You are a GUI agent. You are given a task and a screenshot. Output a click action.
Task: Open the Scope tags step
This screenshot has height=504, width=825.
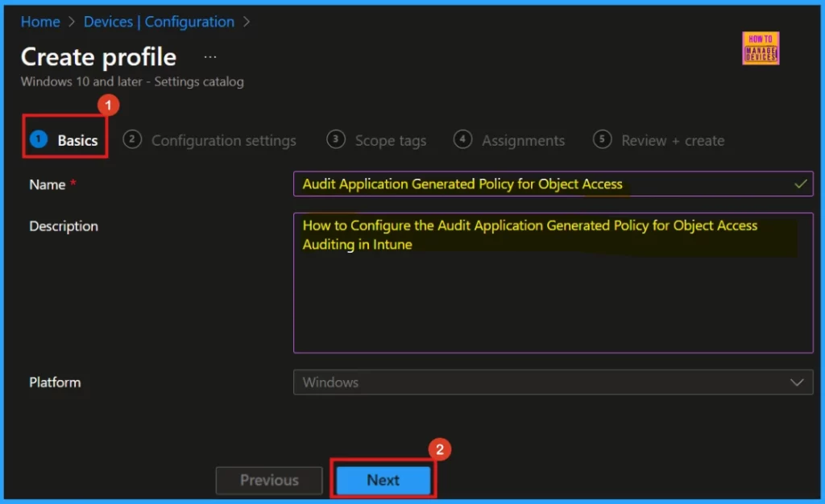point(376,140)
